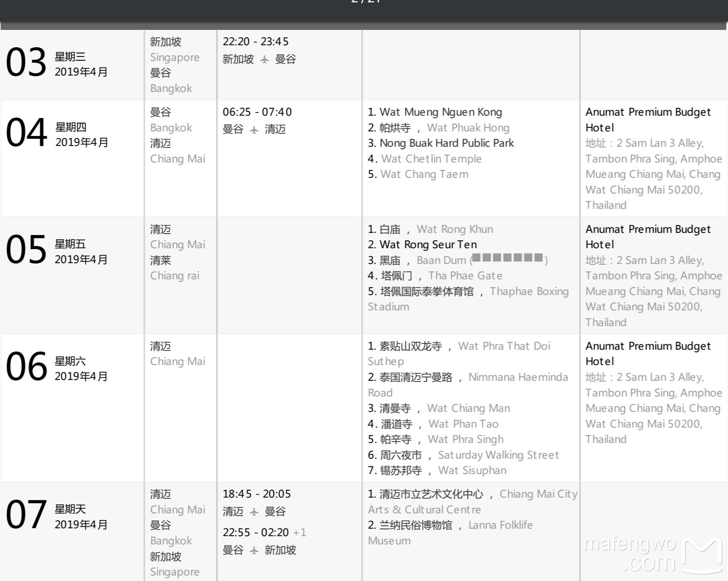Click 星期六 weekday label
The height and width of the screenshot is (581, 728).
pos(70,361)
